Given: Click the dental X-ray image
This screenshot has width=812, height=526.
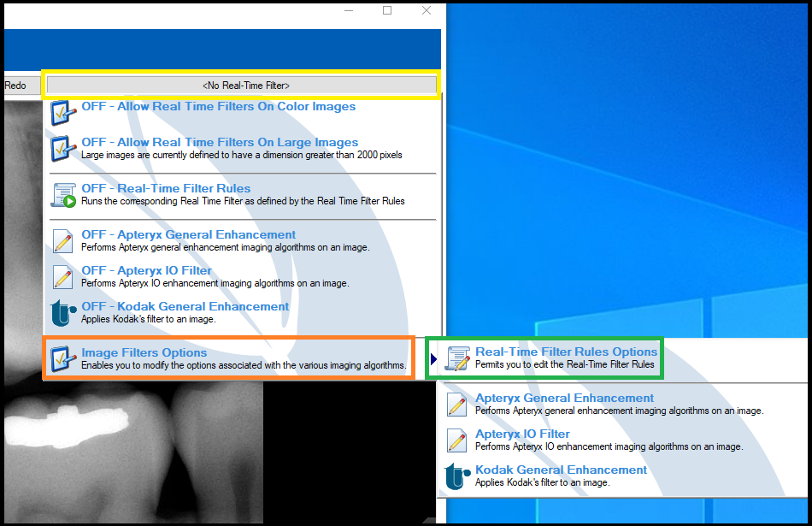Looking at the screenshot, I should (x=133, y=452).
